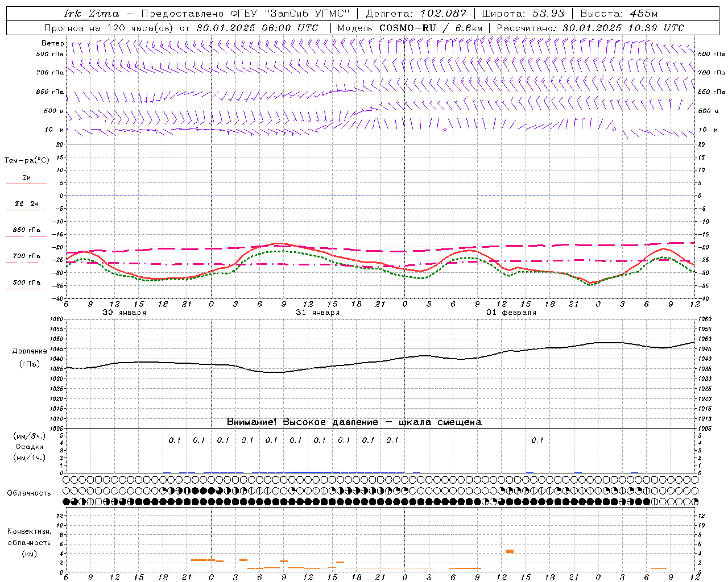
Task: Click the left 700 гПа wind level label
Action: point(50,73)
